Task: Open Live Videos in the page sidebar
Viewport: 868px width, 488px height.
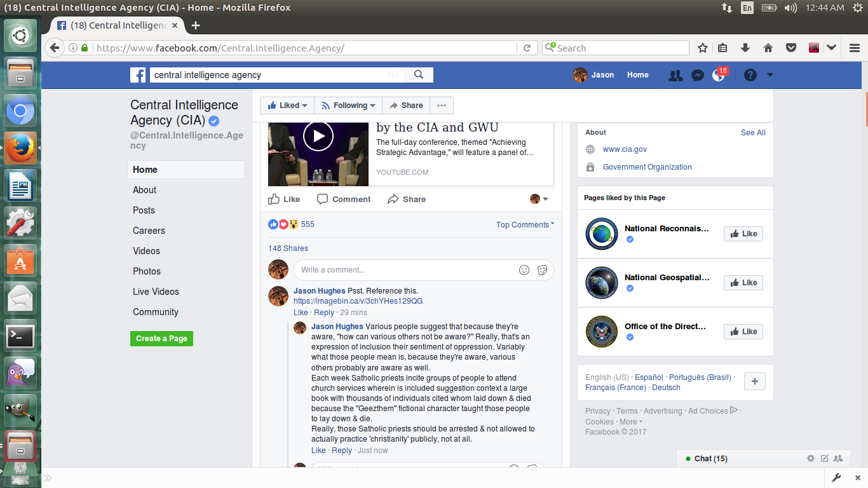Action: click(x=156, y=292)
